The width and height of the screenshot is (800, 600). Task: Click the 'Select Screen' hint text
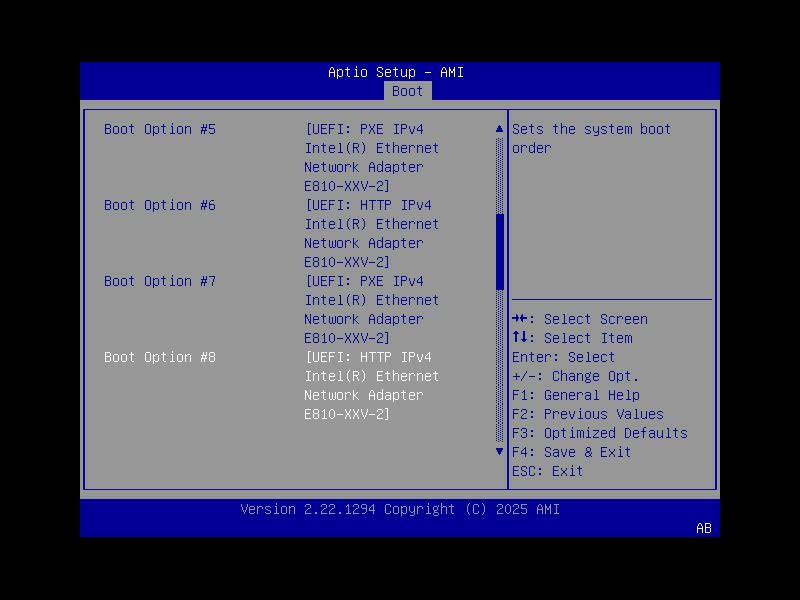click(595, 319)
